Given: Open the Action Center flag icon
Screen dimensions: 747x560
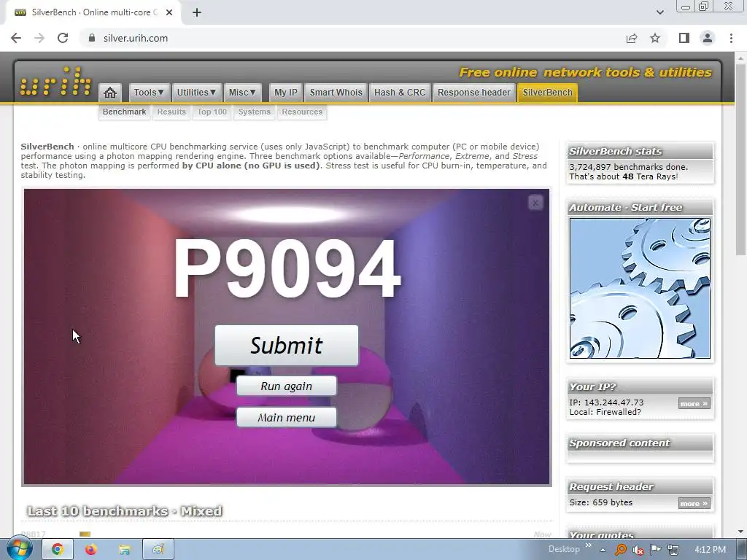Looking at the screenshot, I should click(656, 550).
